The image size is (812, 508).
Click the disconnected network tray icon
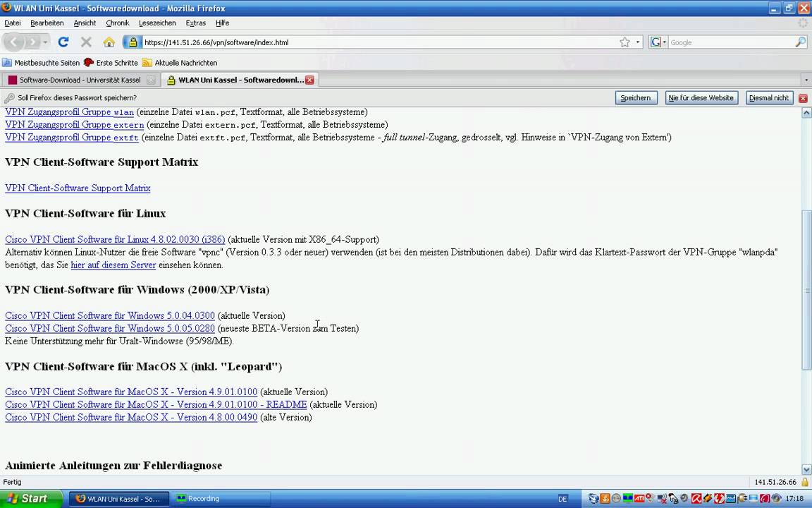coord(662,499)
